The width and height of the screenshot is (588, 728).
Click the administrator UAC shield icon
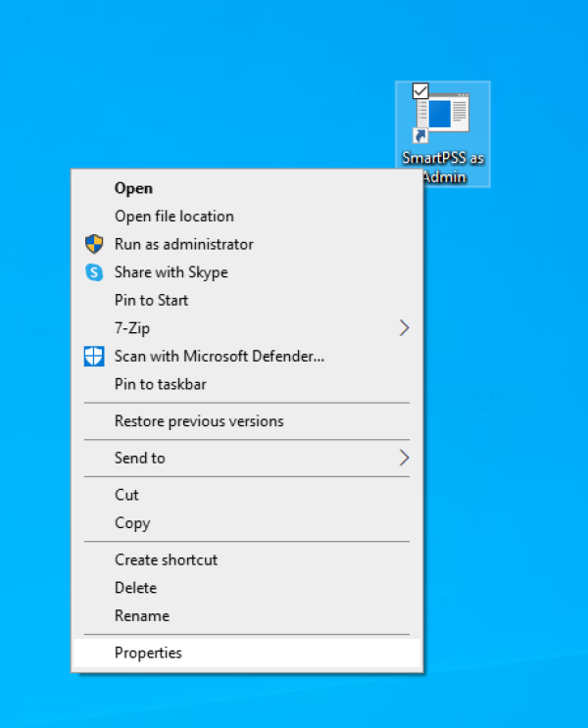pos(94,244)
